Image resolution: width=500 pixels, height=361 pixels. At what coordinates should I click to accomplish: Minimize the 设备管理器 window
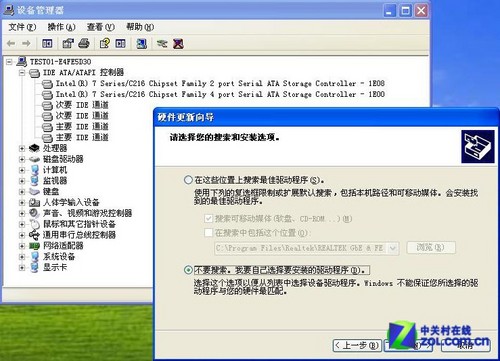pos(389,11)
